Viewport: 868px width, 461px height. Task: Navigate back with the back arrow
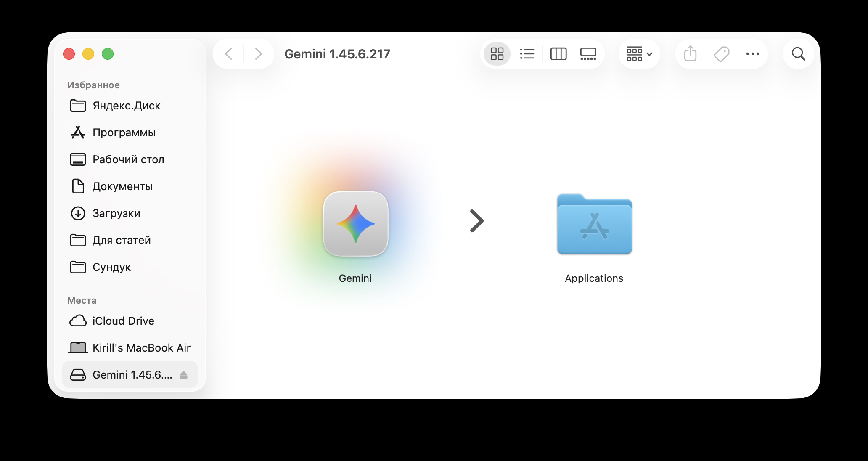click(x=228, y=54)
